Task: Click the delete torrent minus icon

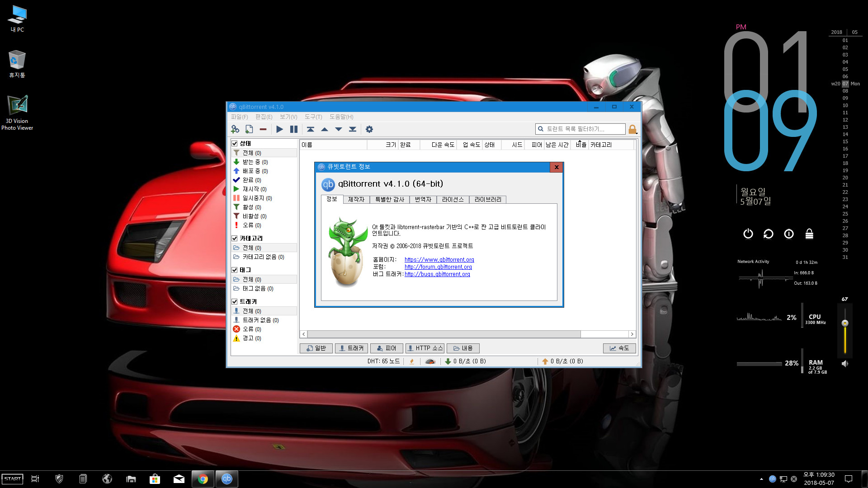Action: (263, 129)
